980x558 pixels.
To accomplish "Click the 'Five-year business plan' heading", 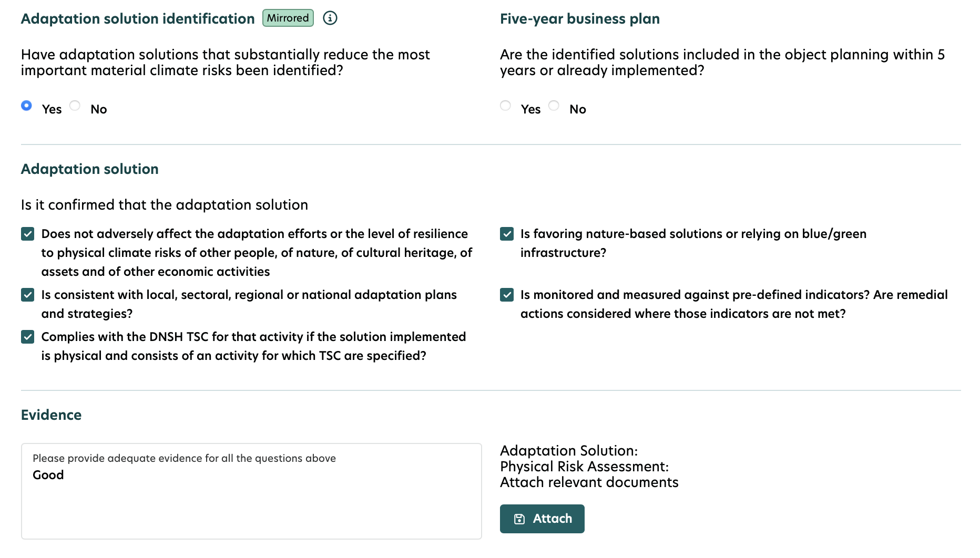I will pos(579,19).
